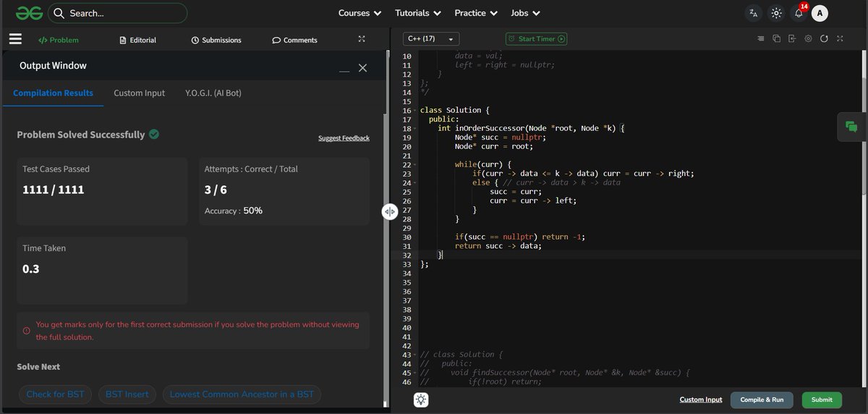
Task: Click the Time Taken value '0.3'
Action: (x=31, y=269)
